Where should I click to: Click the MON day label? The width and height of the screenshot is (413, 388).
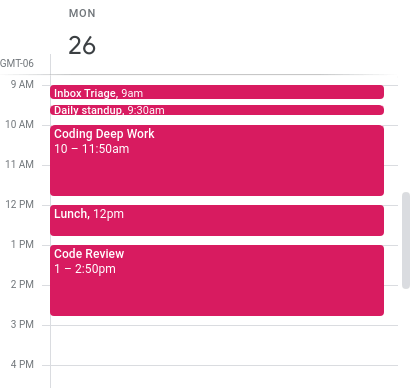click(x=82, y=13)
